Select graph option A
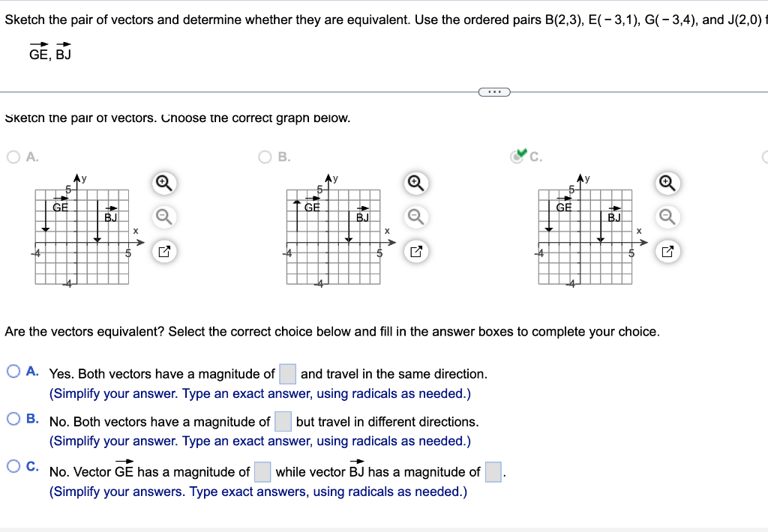 [x=13, y=157]
